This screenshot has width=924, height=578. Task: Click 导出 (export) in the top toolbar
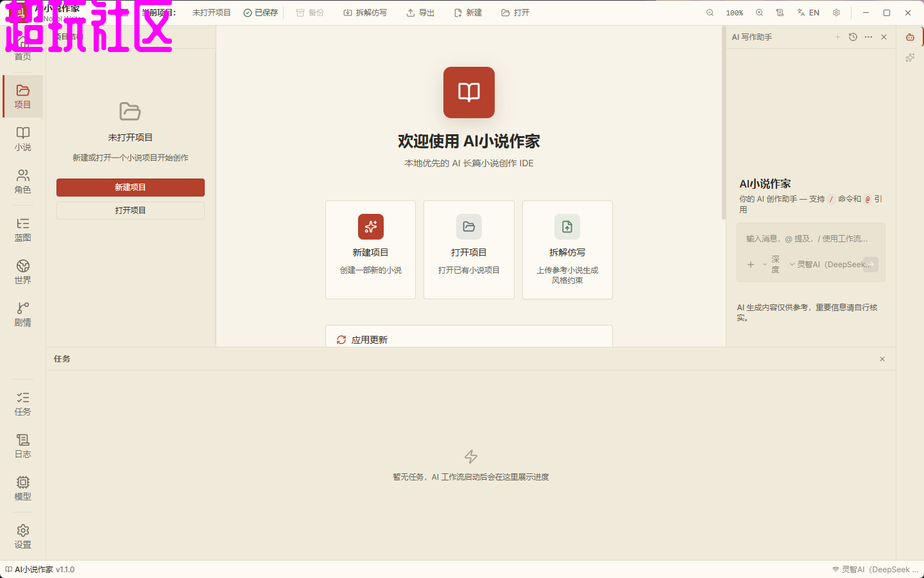(x=421, y=13)
